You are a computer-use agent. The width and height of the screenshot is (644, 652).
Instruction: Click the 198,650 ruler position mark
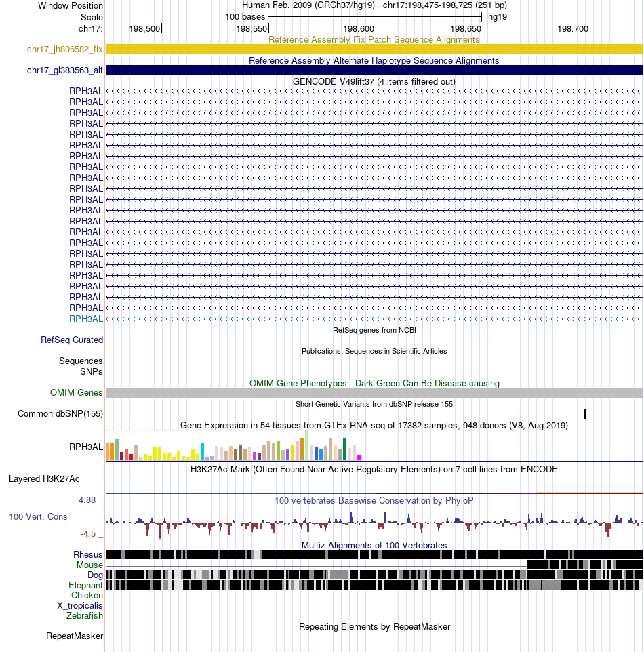466,28
